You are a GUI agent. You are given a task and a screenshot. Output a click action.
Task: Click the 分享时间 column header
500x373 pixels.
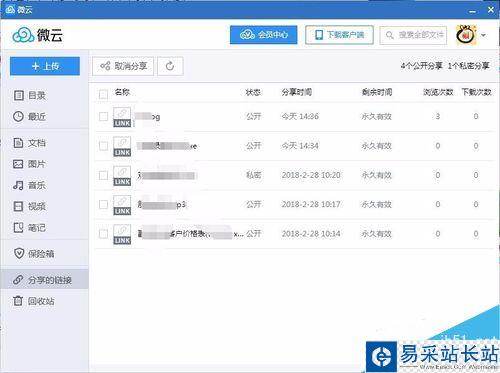(x=297, y=92)
